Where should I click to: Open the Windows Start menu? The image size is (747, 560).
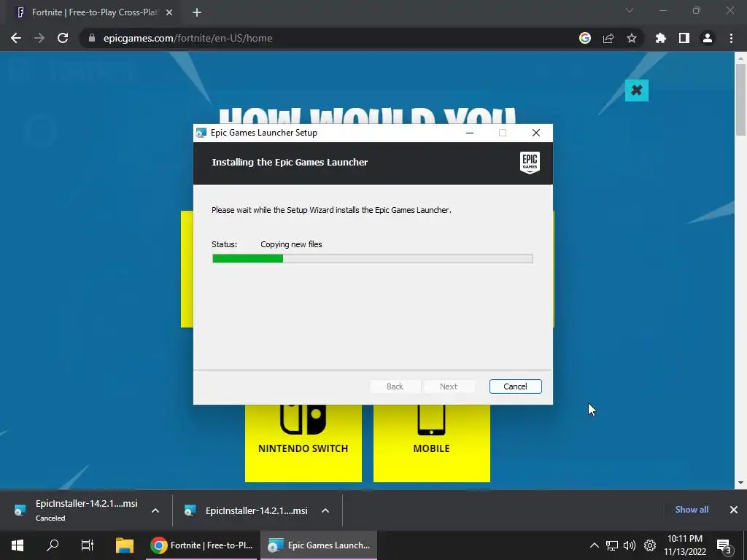point(18,545)
